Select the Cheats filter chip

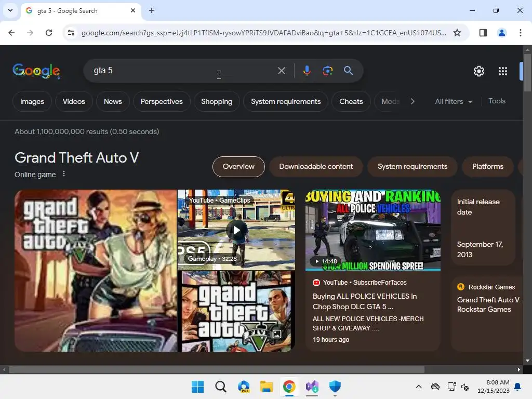coord(351,101)
